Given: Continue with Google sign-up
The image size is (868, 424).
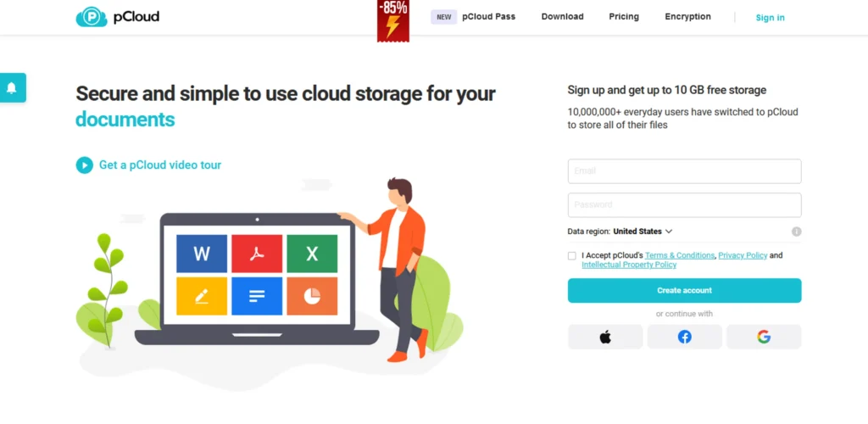Looking at the screenshot, I should click(x=764, y=337).
